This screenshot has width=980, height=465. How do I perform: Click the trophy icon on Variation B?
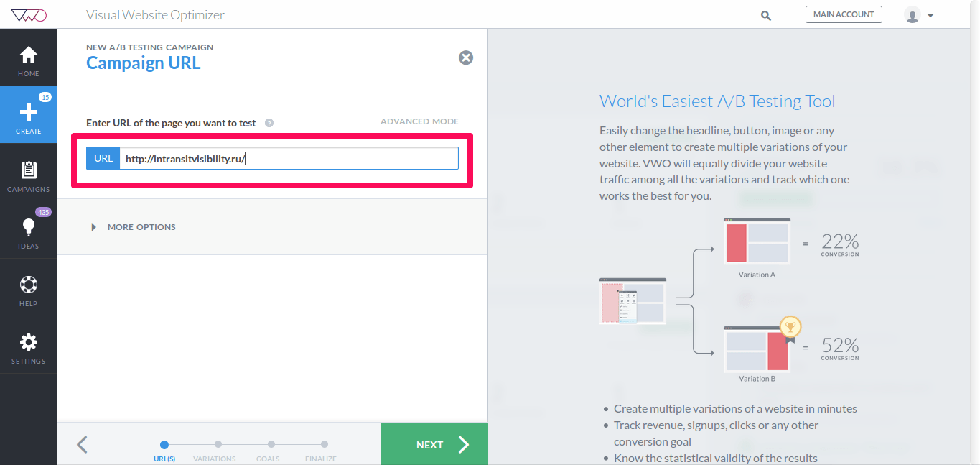click(790, 328)
